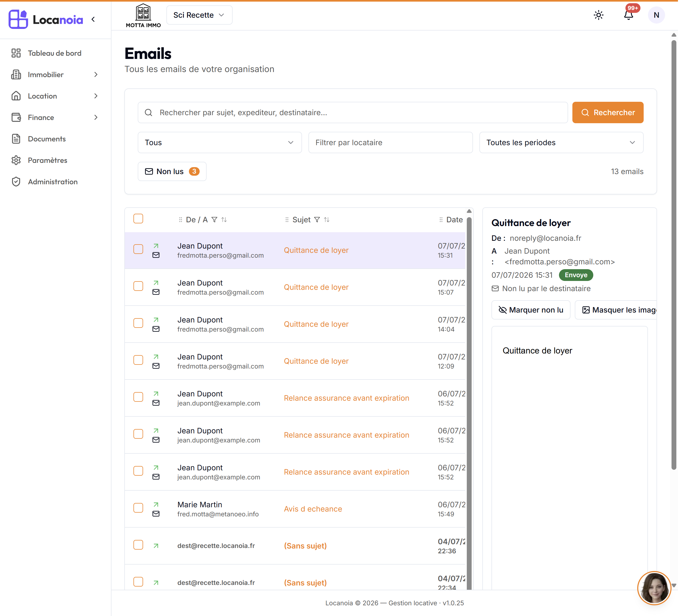The height and width of the screenshot is (616, 686).
Task: Click sent arrow icon of 12:09 Quittance row
Action: point(156,357)
